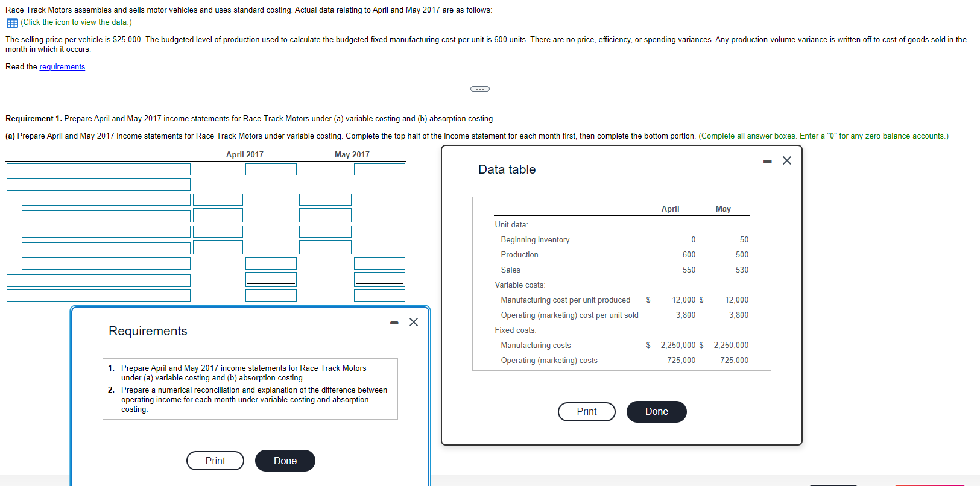Viewport: 980px width, 486px height.
Task: Click "Operating (marketing) cost per unit sold" label
Action: (x=569, y=315)
